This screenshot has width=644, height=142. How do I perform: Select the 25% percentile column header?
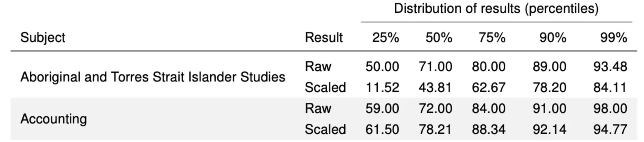click(385, 38)
